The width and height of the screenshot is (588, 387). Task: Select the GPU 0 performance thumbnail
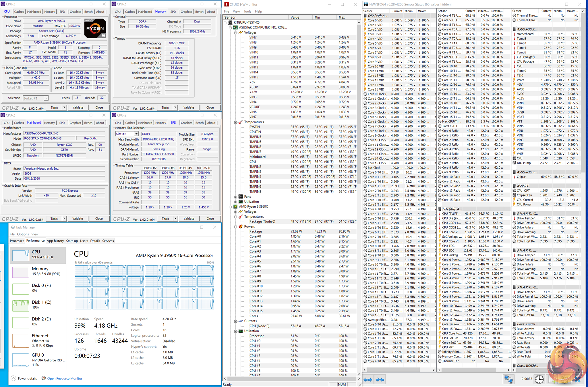pos(21,360)
